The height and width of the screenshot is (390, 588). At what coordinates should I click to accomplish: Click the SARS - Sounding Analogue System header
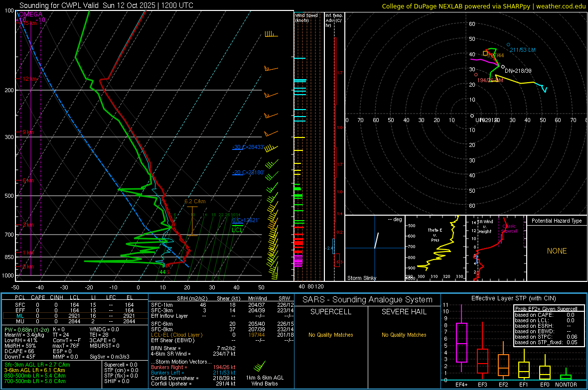pyautogui.click(x=367, y=300)
